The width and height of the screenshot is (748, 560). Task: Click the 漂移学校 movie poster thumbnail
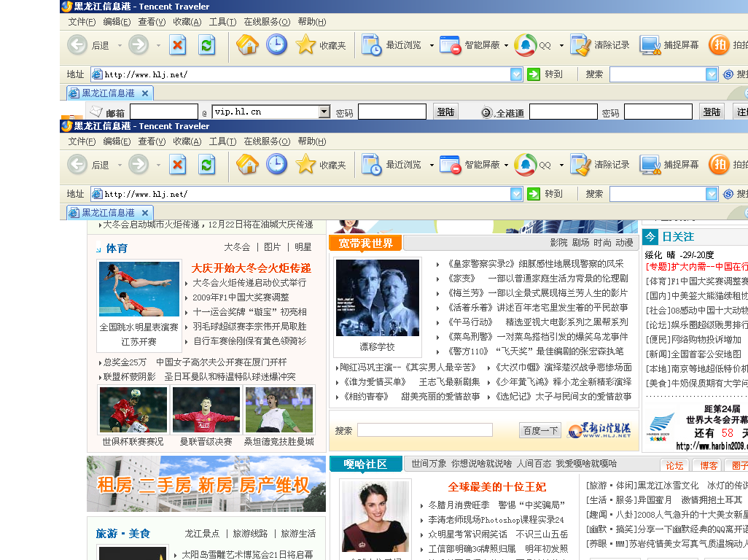point(377,297)
